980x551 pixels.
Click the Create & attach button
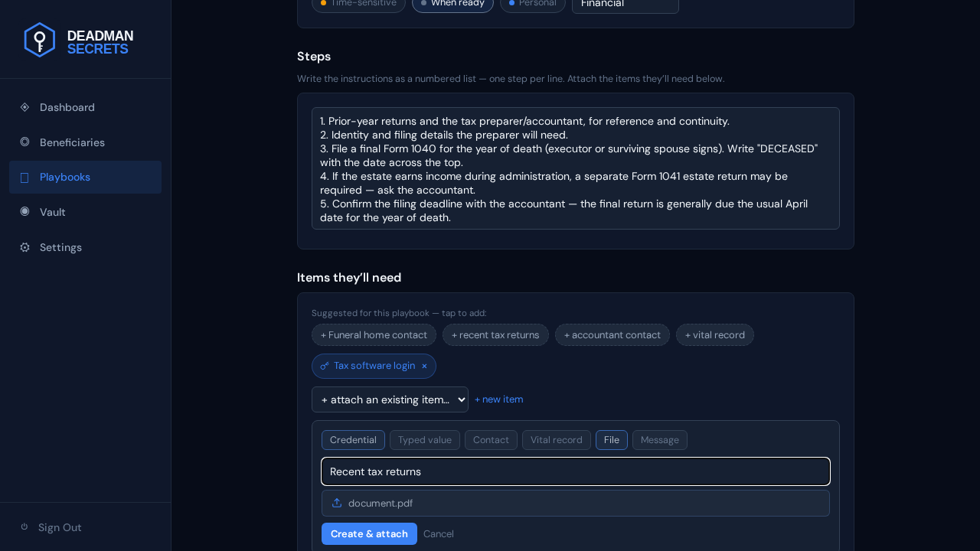pos(369,533)
